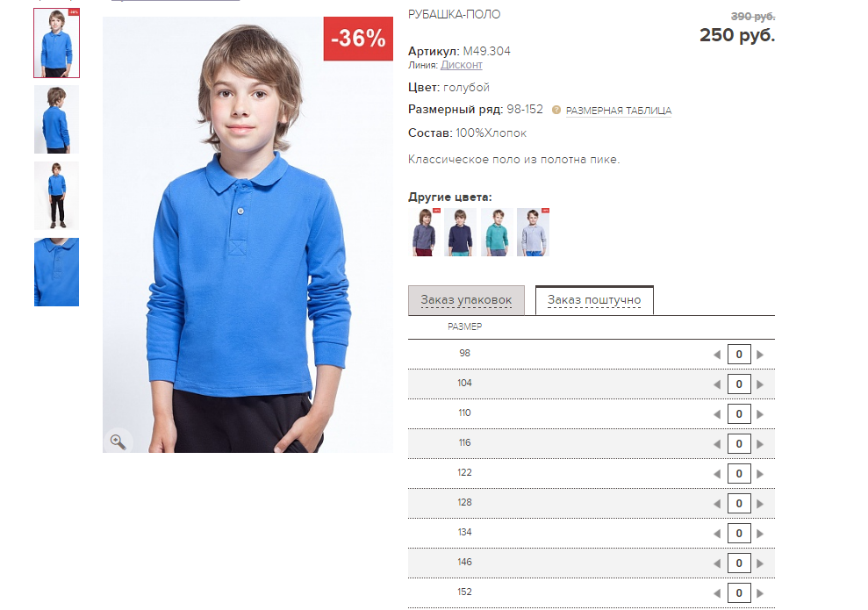This screenshot has height=610, width=868.
Task: Show the back view thumbnail
Action: click(x=56, y=119)
